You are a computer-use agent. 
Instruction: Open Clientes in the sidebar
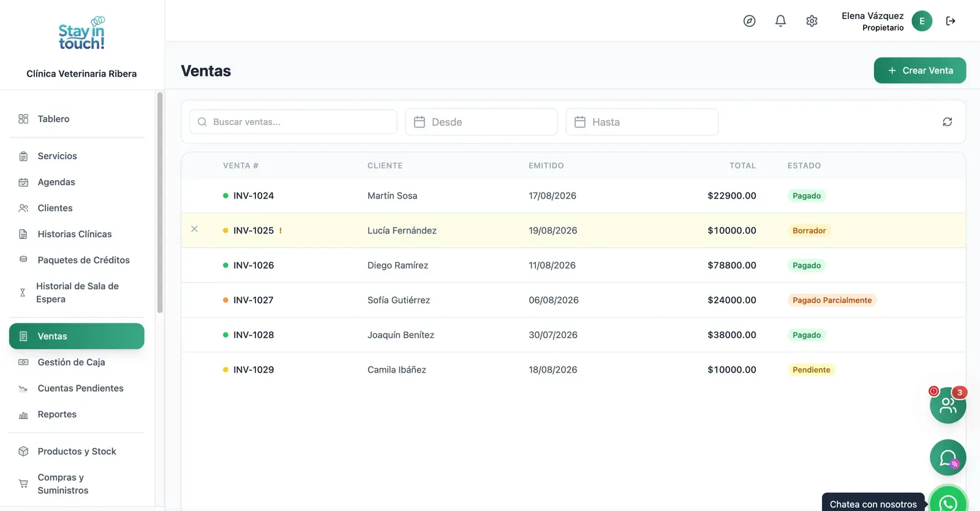pos(77,208)
